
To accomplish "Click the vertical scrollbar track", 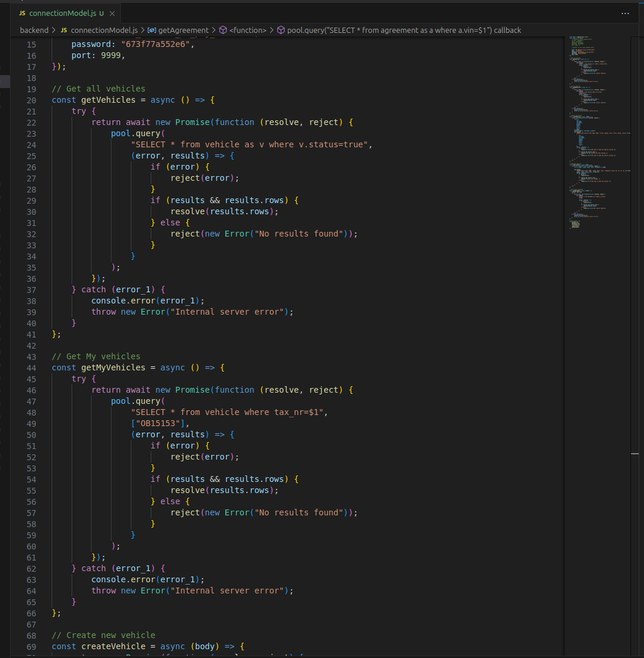I will [635, 293].
